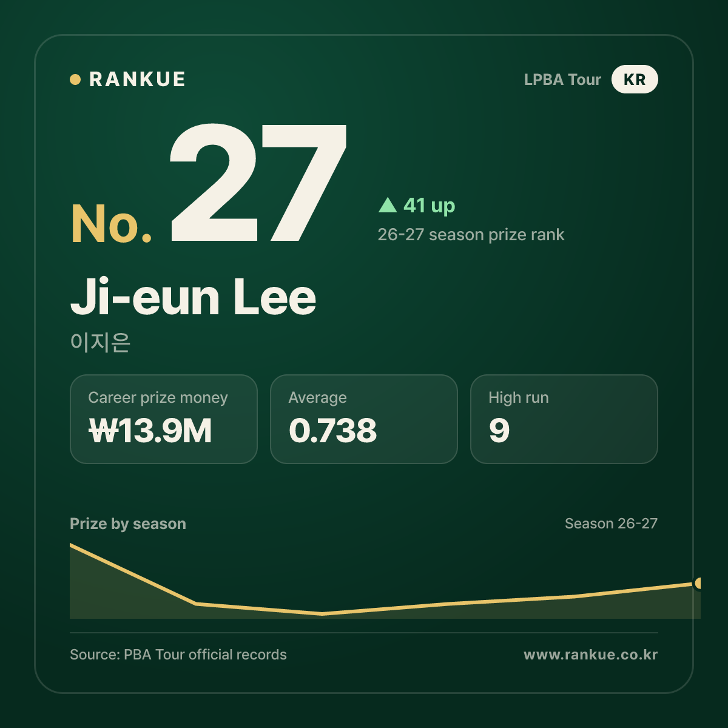The image size is (728, 728).
Task: Click the '26-27 season prize rank' caption
Action: point(471,235)
